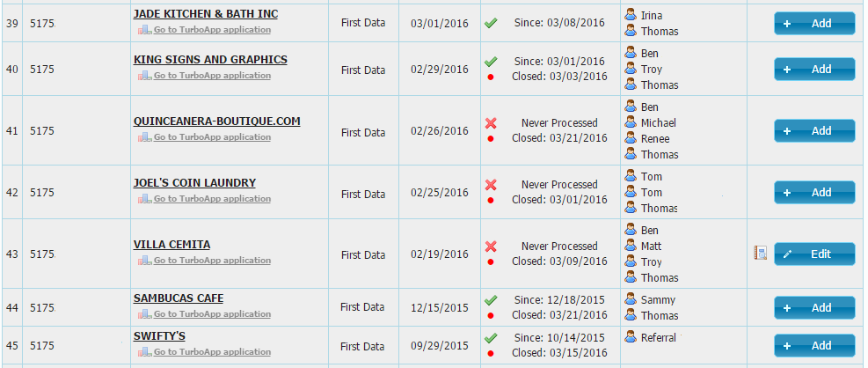Click the TurboApp icon under Jade Kitchen & Bath
The width and height of the screenshot is (868, 368).
(144, 29)
